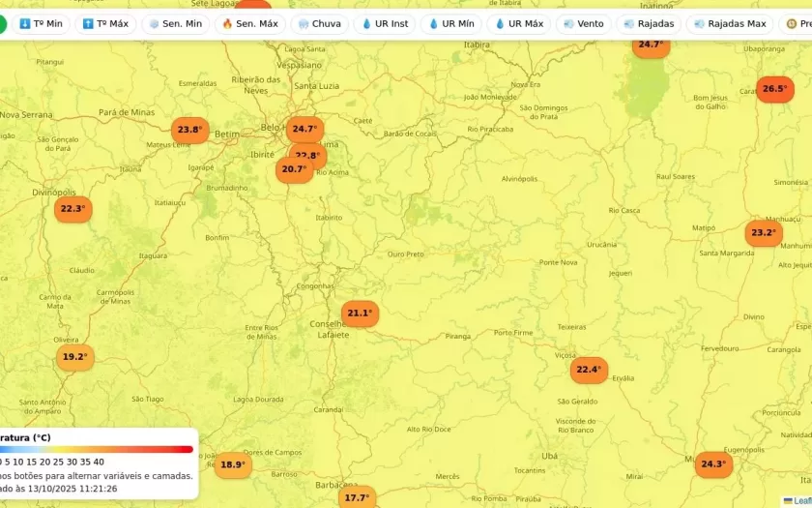Open the 23.2° marker at Manhuaçu
Viewport: 812px width, 508px height.
tap(764, 233)
